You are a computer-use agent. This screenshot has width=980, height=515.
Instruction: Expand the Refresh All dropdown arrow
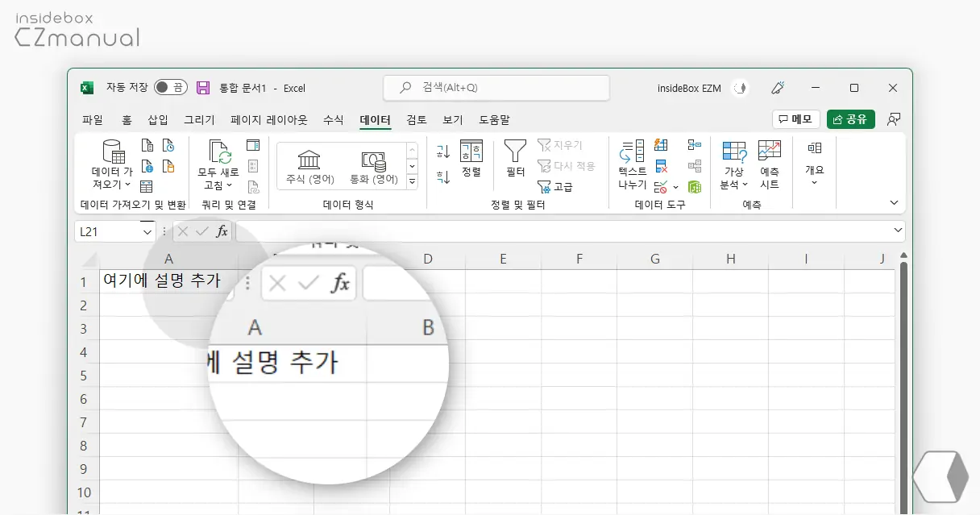coord(229,185)
